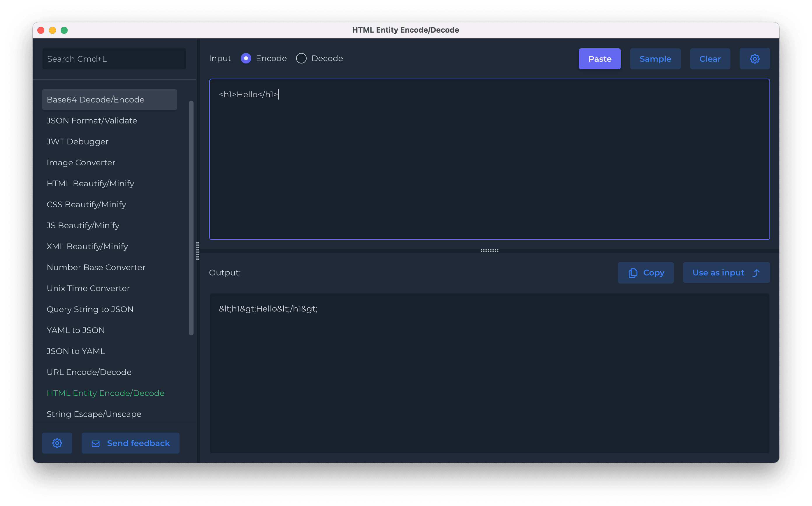Viewport: 812px width, 506px height.
Task: Clear the input text area
Action: coord(710,59)
